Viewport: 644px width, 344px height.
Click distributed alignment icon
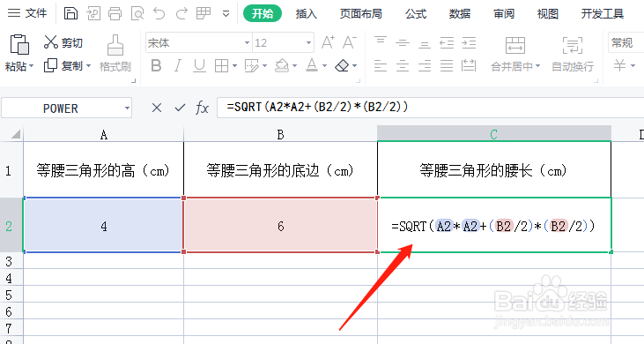point(469,65)
